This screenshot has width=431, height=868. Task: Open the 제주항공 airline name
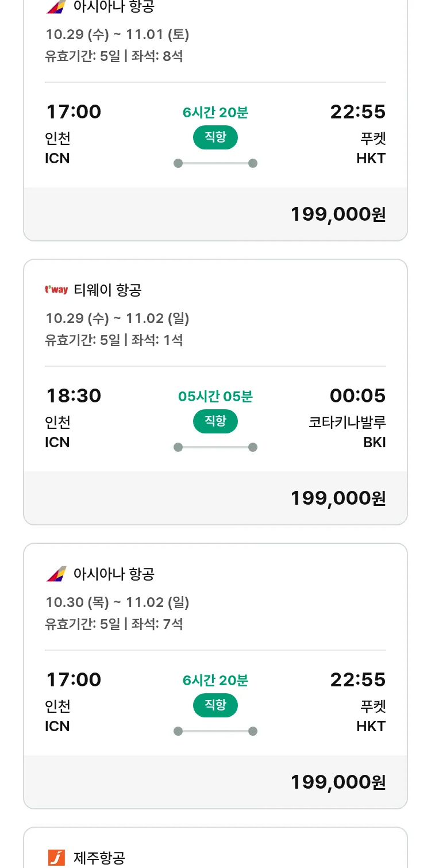(99, 858)
